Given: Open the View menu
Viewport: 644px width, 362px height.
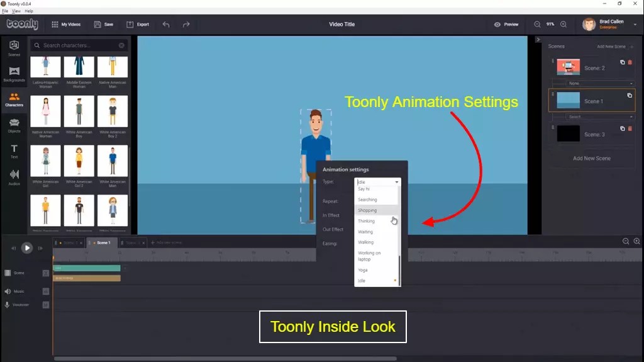Looking at the screenshot, I should (16, 11).
